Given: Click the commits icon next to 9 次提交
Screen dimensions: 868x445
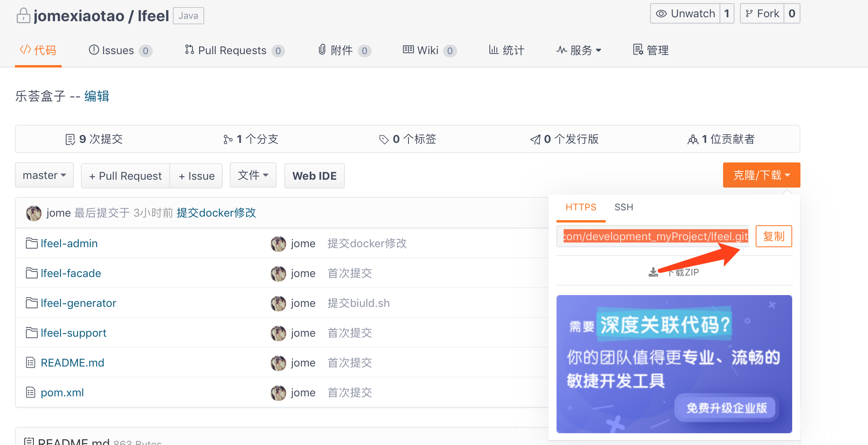Looking at the screenshot, I should click(x=70, y=139).
